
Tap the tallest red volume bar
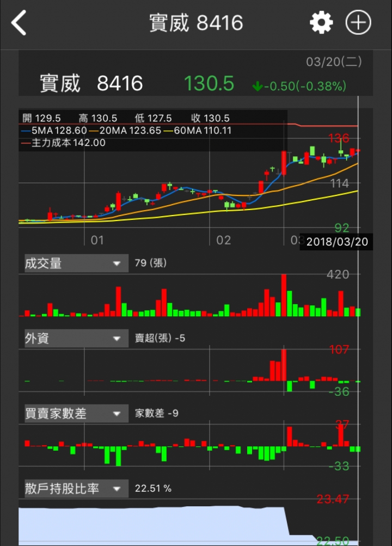(284, 295)
